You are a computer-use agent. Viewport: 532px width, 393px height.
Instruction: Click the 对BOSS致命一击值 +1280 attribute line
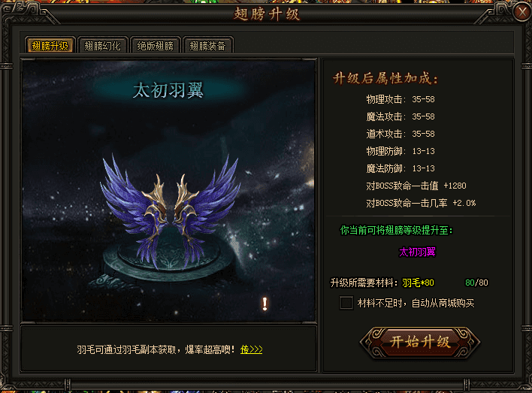416,186
